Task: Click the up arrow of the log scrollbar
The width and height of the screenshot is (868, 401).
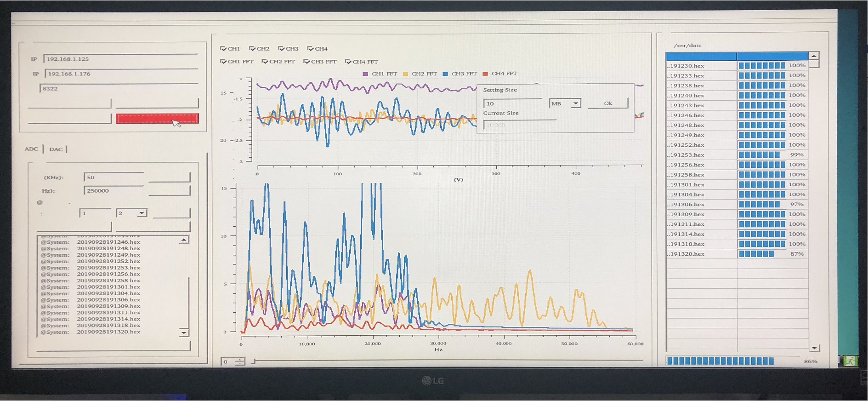Action: (184, 240)
